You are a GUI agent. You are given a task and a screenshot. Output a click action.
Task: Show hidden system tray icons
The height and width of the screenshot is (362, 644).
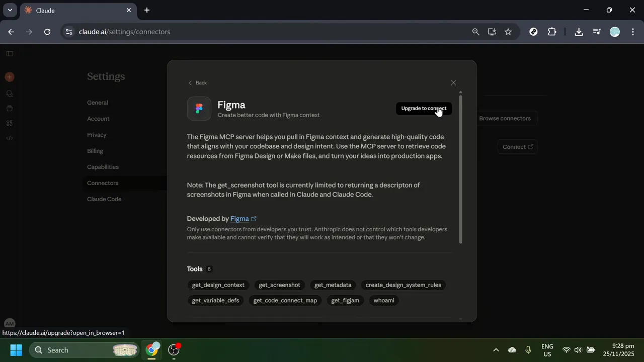[496, 350]
